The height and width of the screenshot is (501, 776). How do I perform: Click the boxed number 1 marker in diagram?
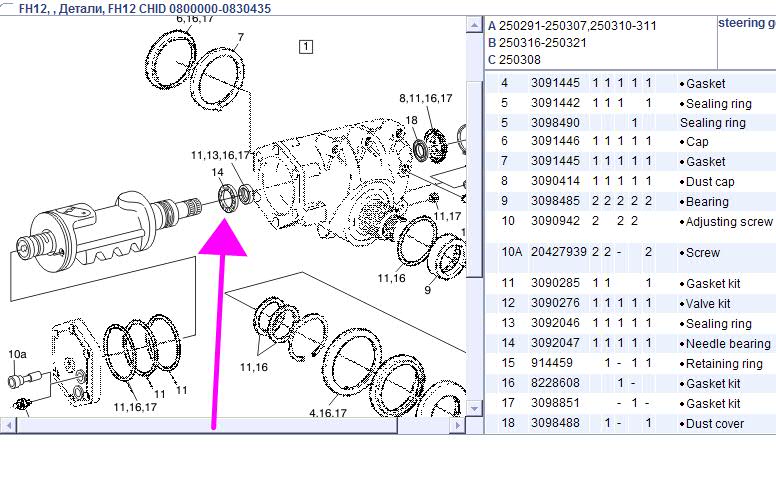(305, 45)
